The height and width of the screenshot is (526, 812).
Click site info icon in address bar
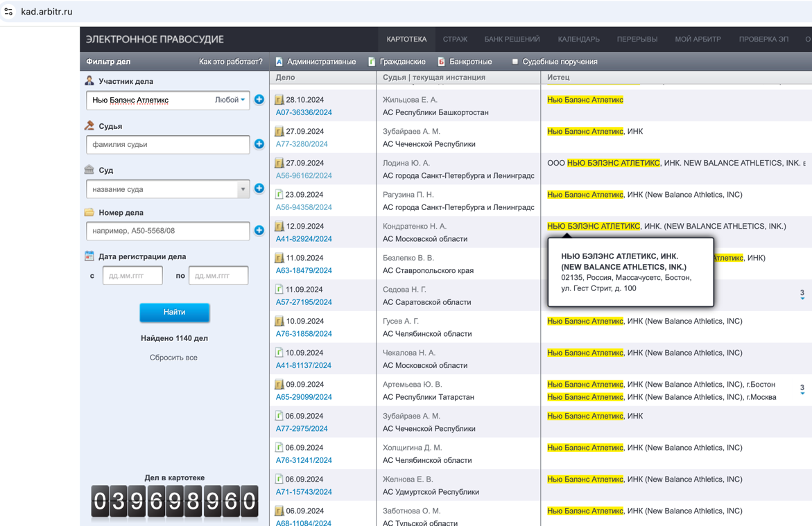(x=8, y=11)
